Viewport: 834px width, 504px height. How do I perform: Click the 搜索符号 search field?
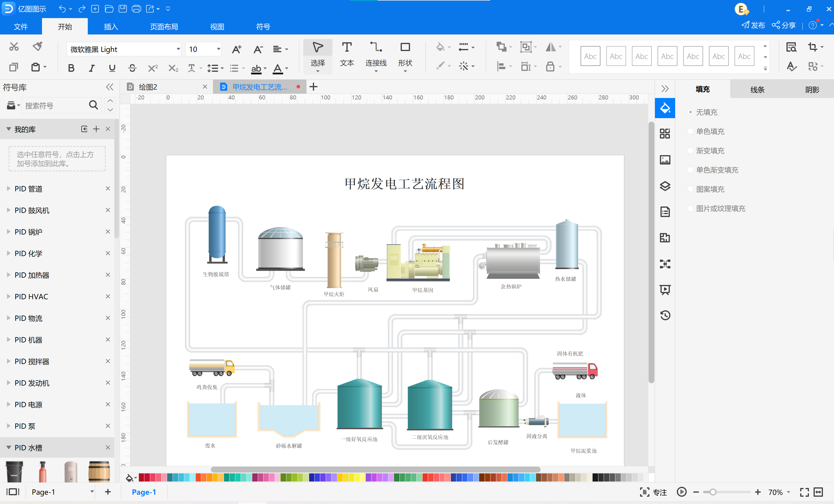click(x=54, y=106)
